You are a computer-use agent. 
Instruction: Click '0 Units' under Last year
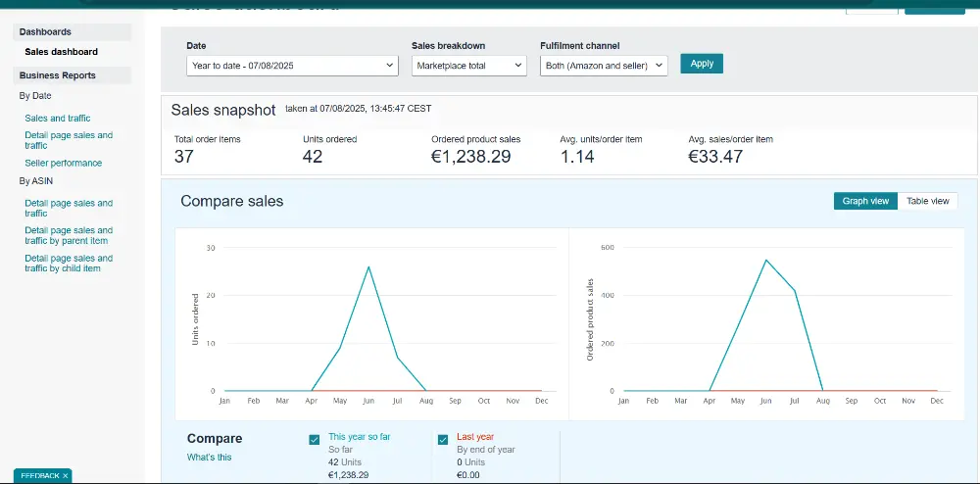pos(470,462)
